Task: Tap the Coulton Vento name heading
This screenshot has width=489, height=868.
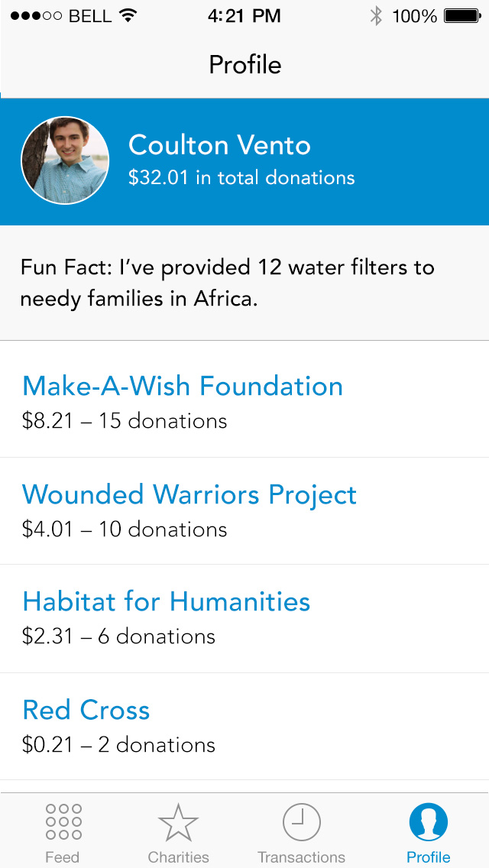Action: [219, 145]
